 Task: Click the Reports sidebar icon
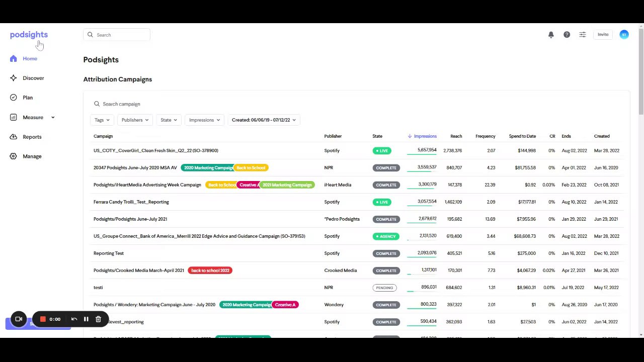(x=13, y=137)
